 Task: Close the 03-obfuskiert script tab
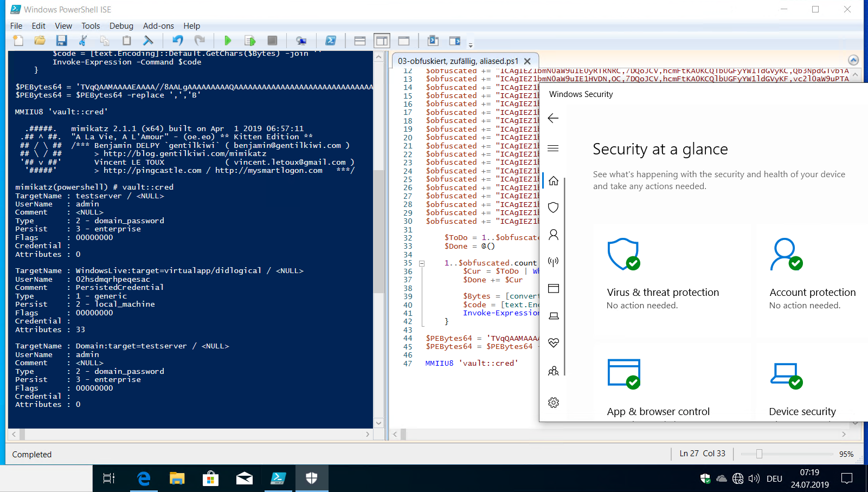tap(527, 61)
